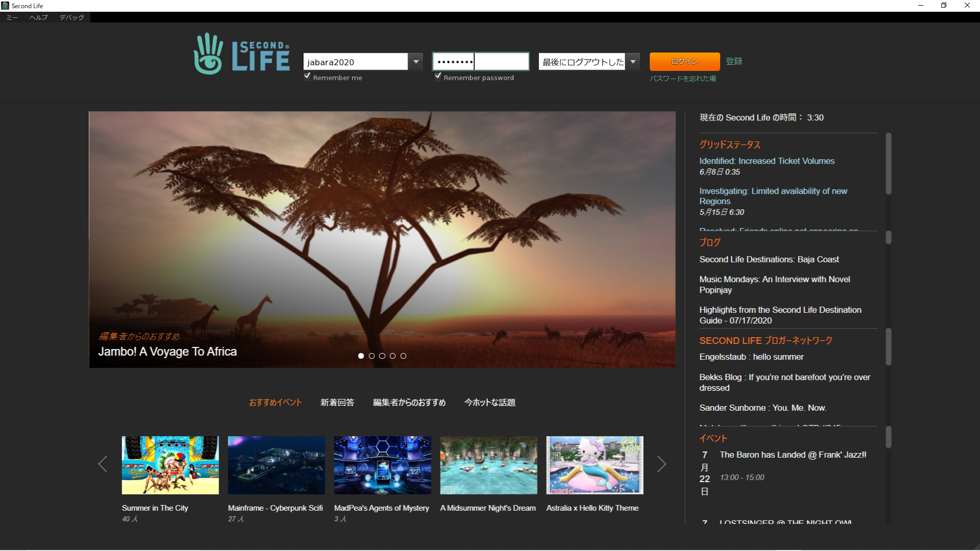Select the fourth carousel dot indicator
This screenshot has width=980, height=551.
point(393,356)
